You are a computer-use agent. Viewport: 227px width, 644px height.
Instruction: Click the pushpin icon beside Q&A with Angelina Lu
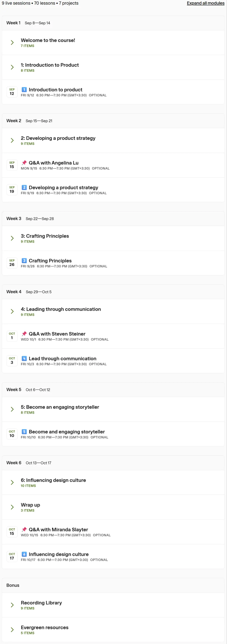pyautogui.click(x=24, y=163)
